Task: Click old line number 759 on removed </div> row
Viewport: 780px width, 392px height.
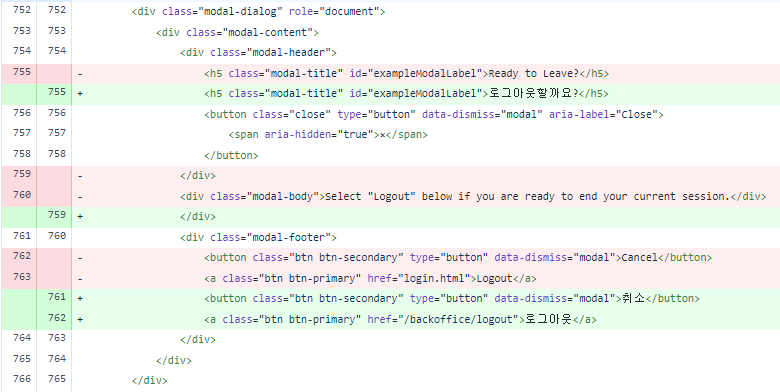Action: [22, 174]
